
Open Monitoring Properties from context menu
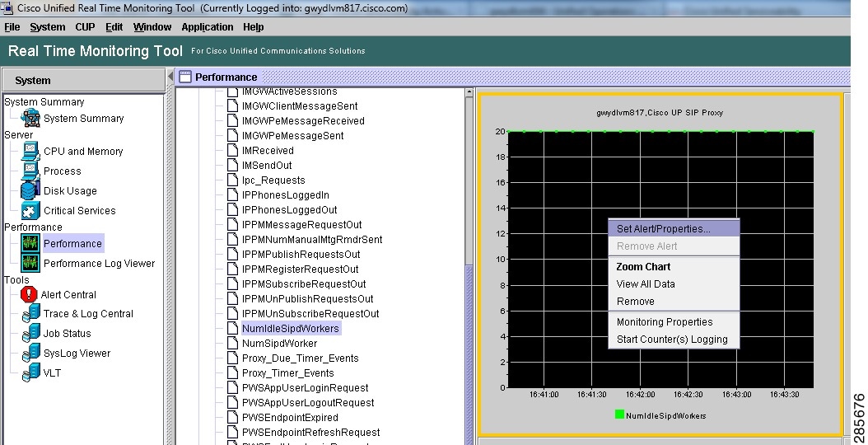pyautogui.click(x=674, y=322)
